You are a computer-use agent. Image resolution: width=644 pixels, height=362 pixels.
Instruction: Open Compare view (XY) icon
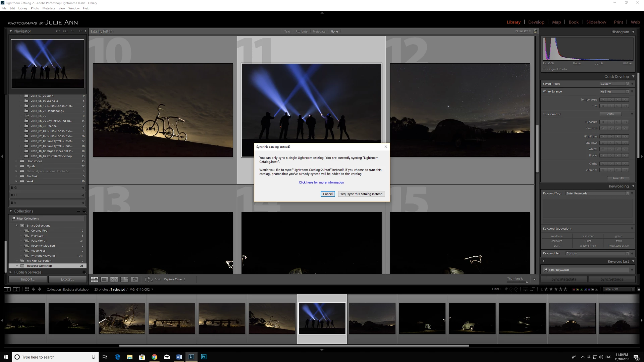tap(114, 279)
